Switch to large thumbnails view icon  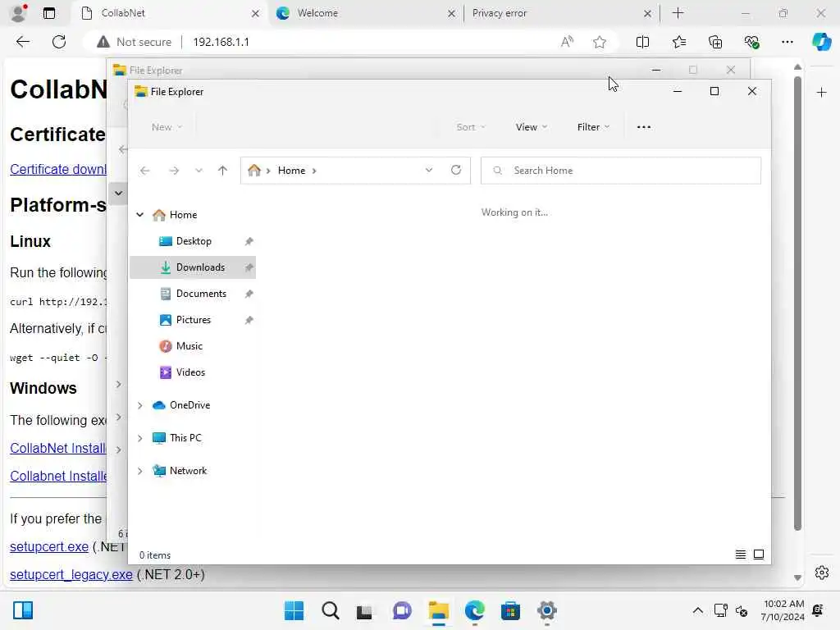(759, 555)
